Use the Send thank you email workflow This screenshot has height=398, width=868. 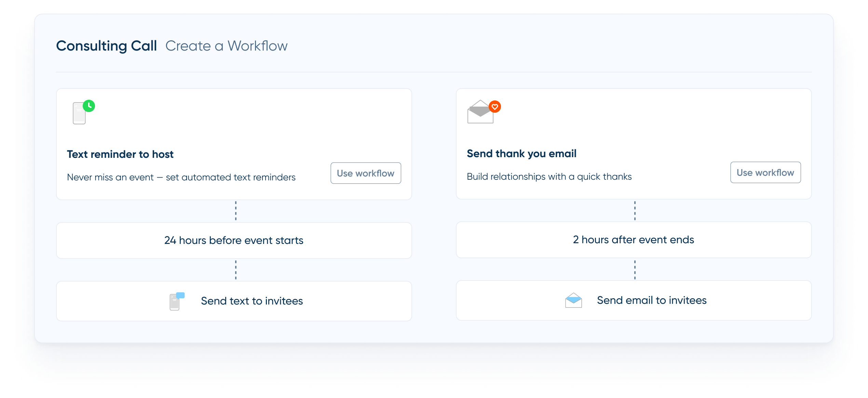pos(765,173)
